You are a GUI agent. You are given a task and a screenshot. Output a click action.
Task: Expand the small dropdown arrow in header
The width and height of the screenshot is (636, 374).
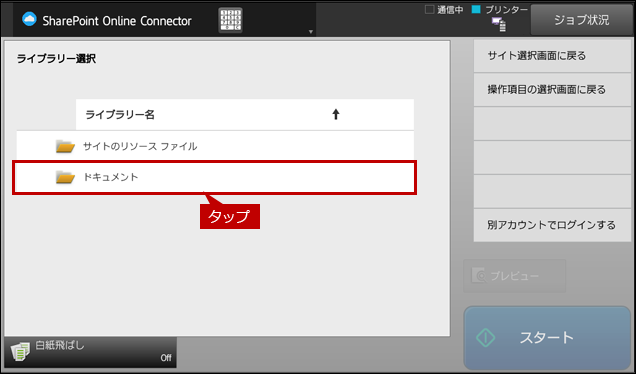click(311, 31)
